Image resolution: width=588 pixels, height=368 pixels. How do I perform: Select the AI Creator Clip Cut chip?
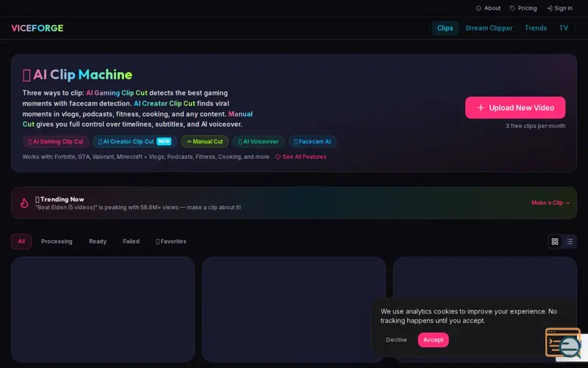click(135, 141)
